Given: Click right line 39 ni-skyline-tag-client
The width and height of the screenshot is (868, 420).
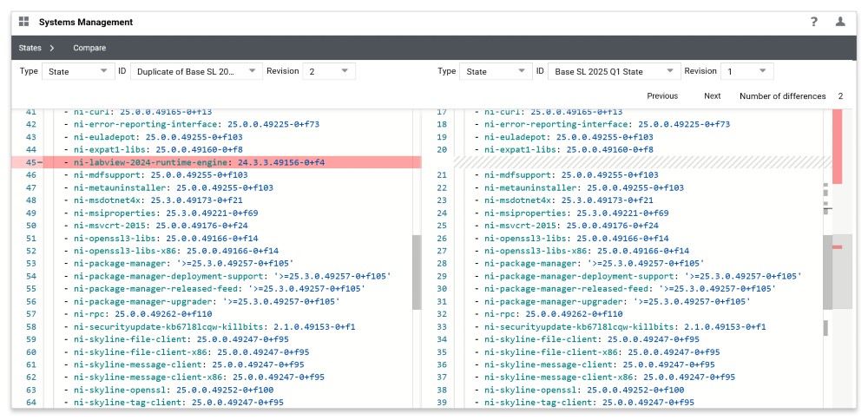Looking at the screenshot, I should point(589,403).
